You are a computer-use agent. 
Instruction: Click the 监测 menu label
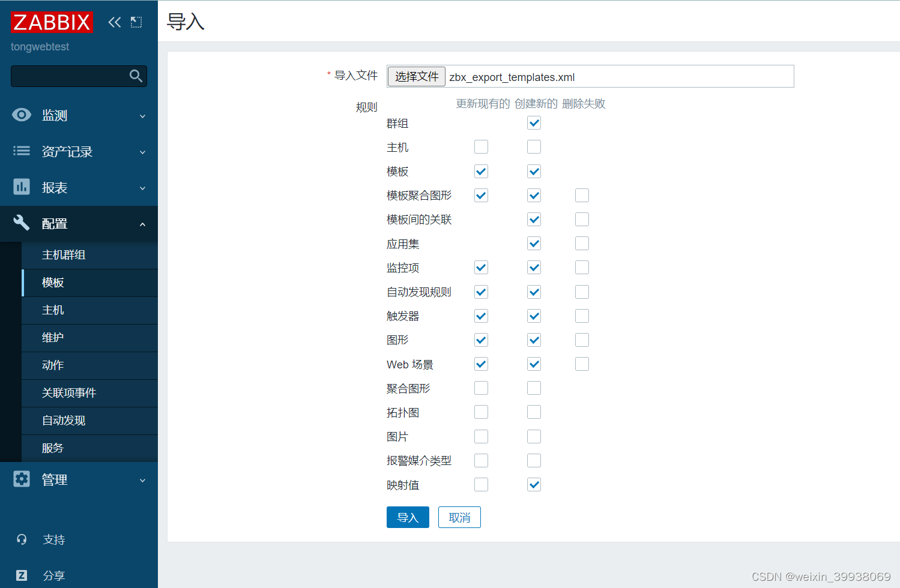click(55, 116)
